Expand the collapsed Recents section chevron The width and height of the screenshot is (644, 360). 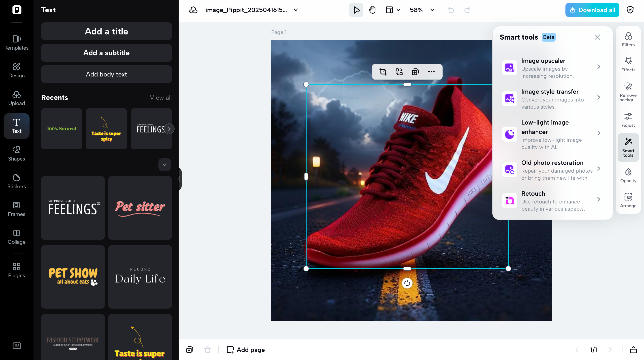point(164,165)
